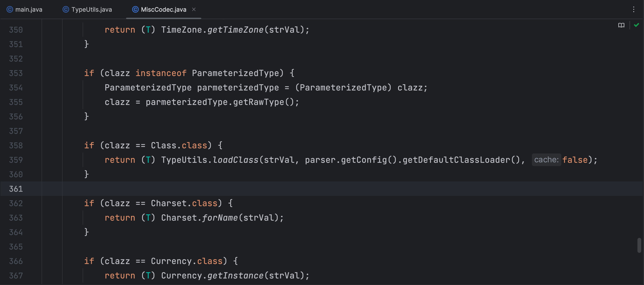
Task: Click the return keyword on line 363
Action: (x=120, y=218)
